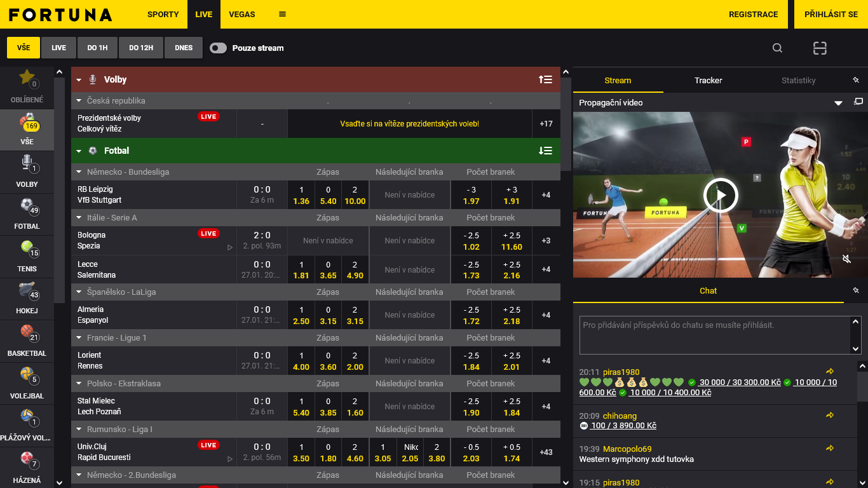Open the hamburger menu in top bar

point(282,14)
